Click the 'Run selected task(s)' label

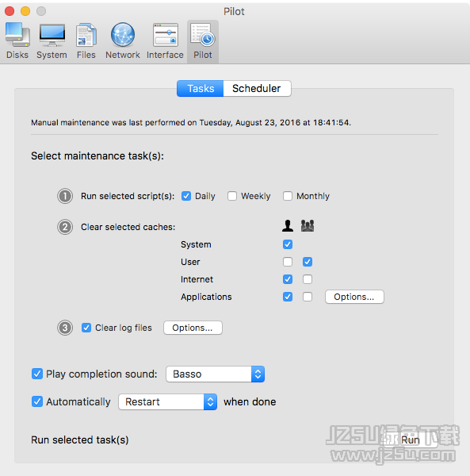[x=80, y=440]
